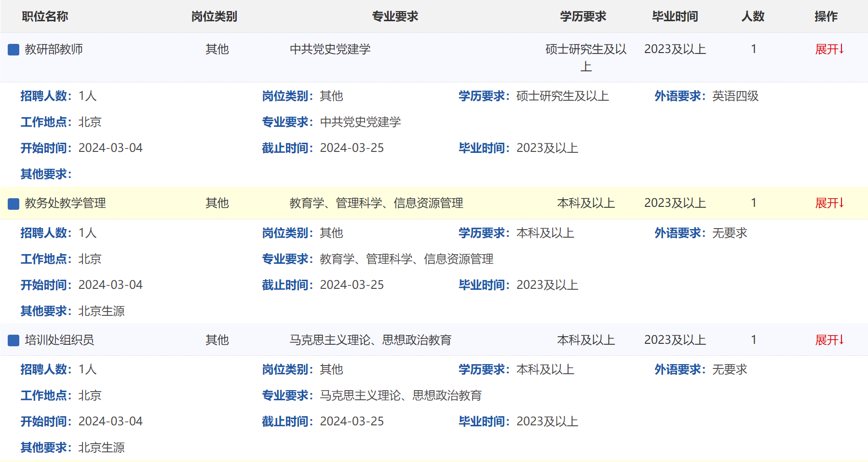Toggle 展开 for the 教务处教学管理 row

click(829, 203)
